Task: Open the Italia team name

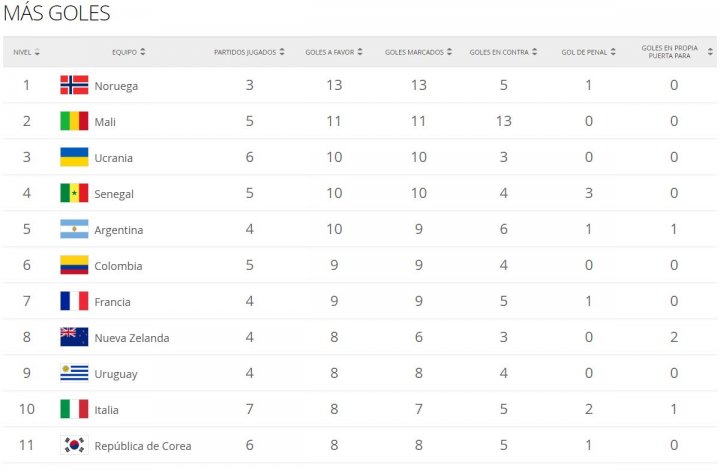Action: (107, 410)
